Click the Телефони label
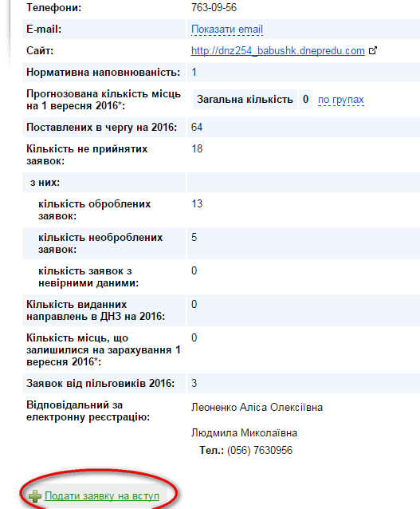Viewport: 420px width, 509px height. coord(54,7)
